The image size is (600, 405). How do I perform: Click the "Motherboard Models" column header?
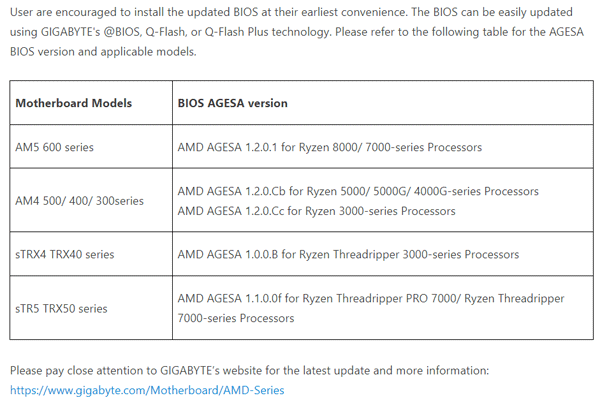(x=73, y=103)
